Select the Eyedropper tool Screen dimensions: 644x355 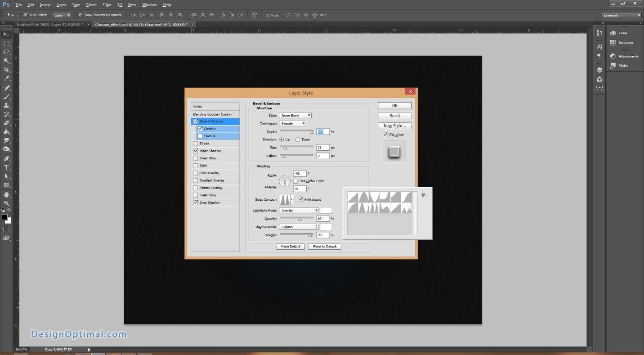tap(6, 78)
